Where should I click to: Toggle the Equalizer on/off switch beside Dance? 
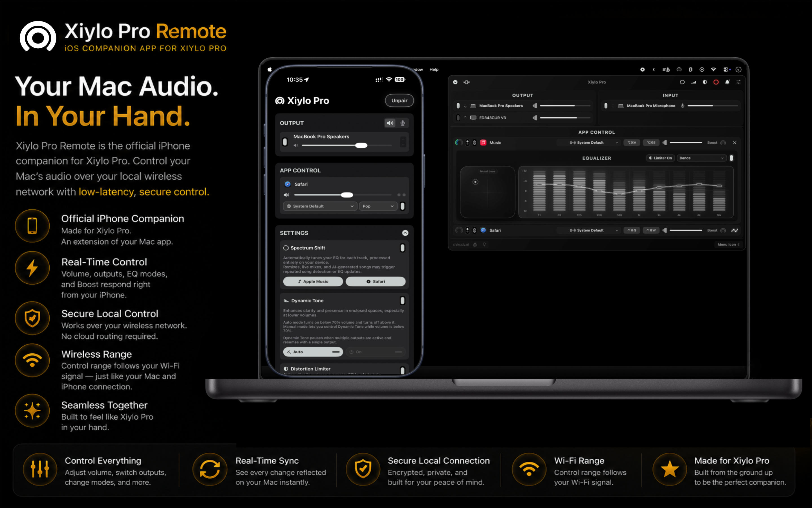coord(731,158)
